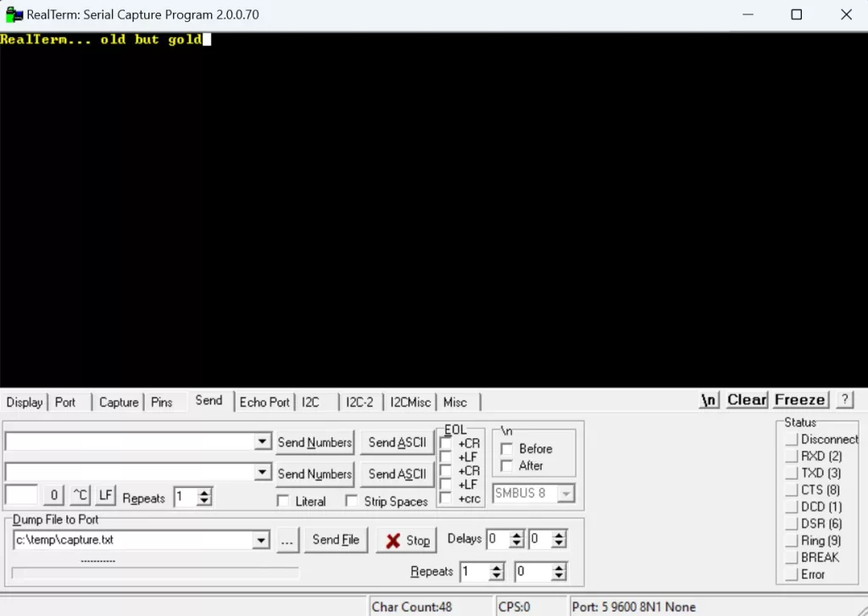Click the CPS:0 status bar entry
The image size is (868, 616).
(531, 608)
